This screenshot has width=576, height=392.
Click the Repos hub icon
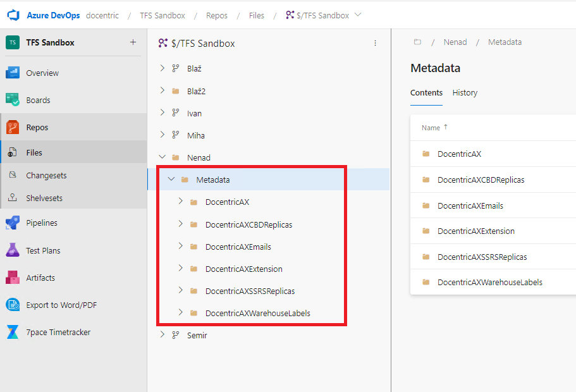pyautogui.click(x=13, y=127)
